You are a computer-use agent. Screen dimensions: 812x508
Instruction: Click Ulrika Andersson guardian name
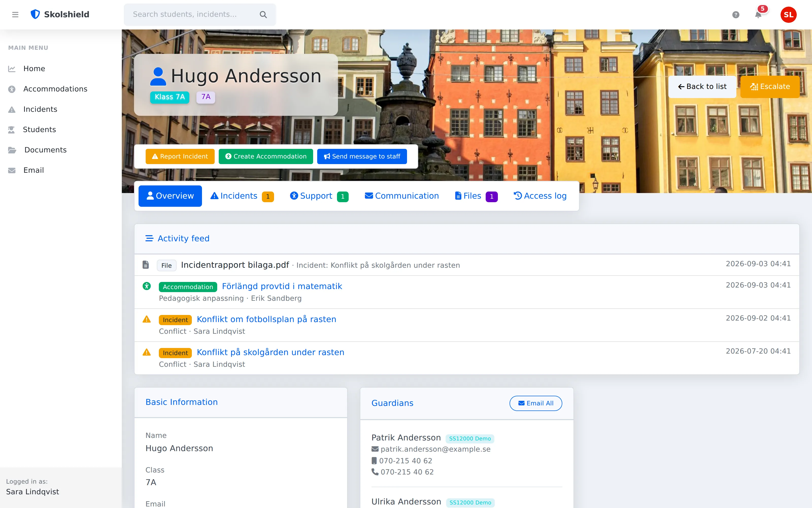(x=406, y=502)
